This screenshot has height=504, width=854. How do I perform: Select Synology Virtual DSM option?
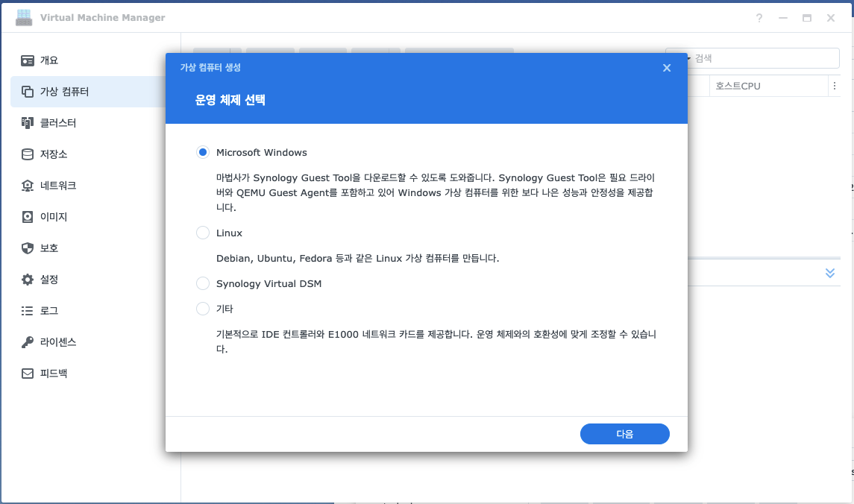[x=203, y=283]
